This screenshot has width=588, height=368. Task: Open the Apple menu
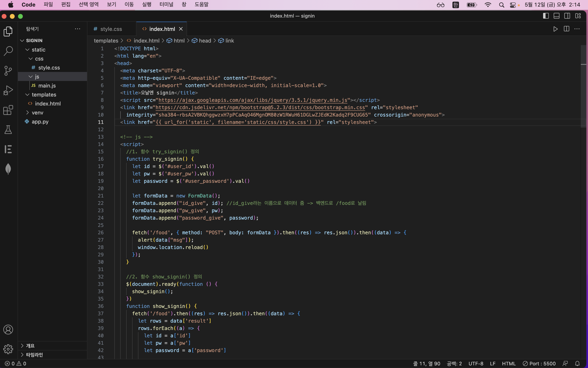coord(11,5)
